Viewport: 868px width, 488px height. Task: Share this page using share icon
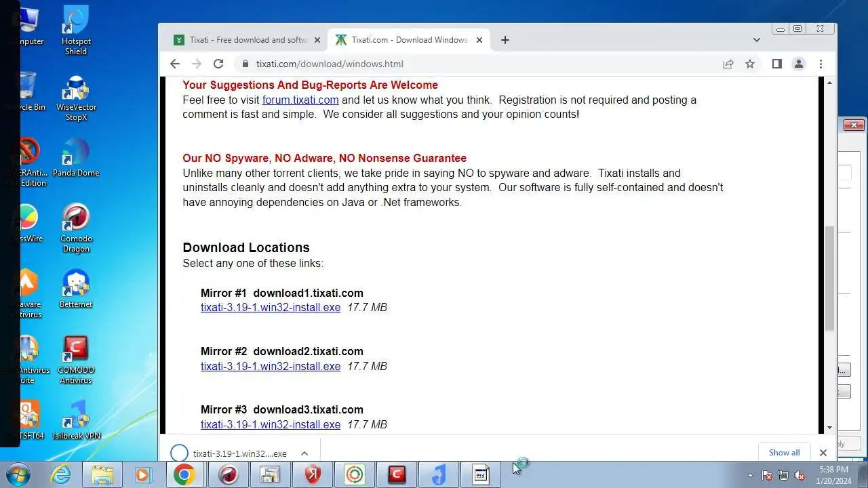coord(728,64)
